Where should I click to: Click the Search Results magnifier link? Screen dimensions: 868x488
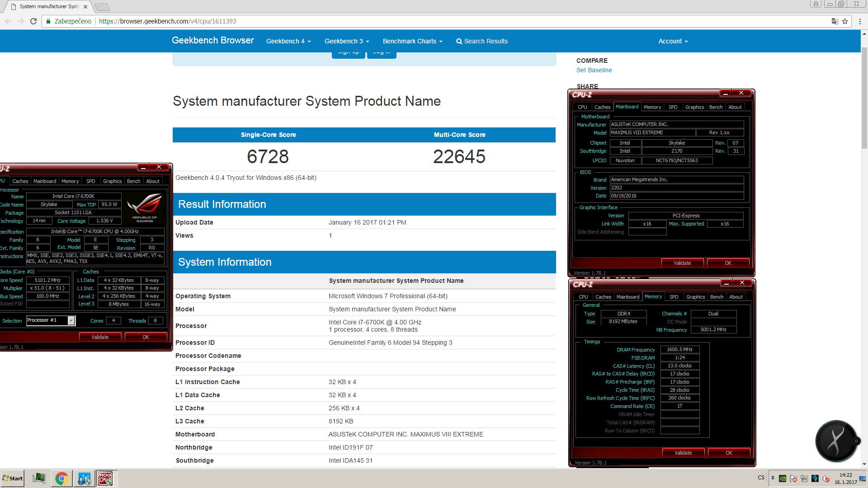[481, 41]
